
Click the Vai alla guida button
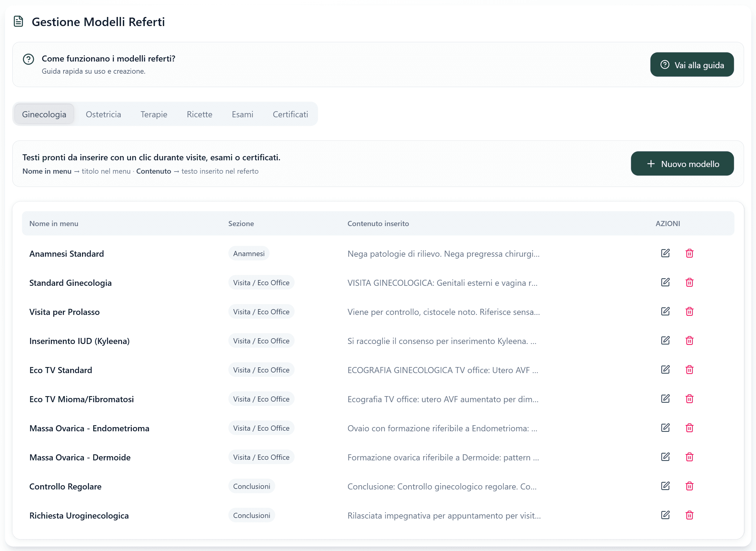692,65
